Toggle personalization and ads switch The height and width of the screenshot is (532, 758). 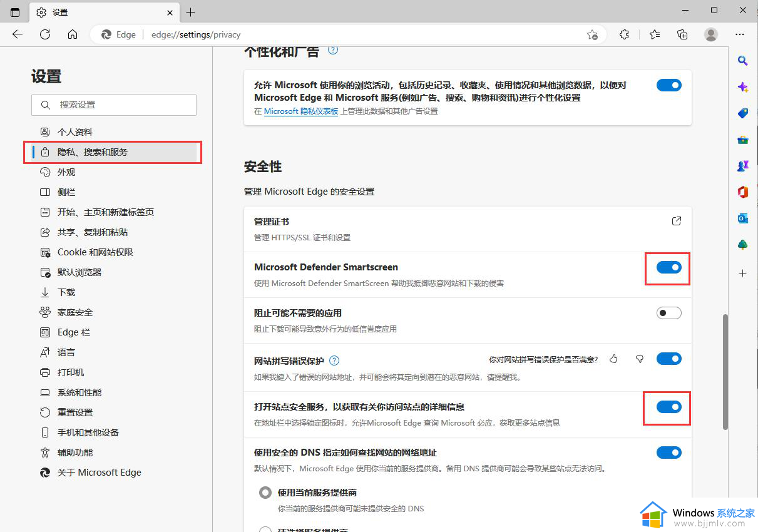[x=668, y=85]
